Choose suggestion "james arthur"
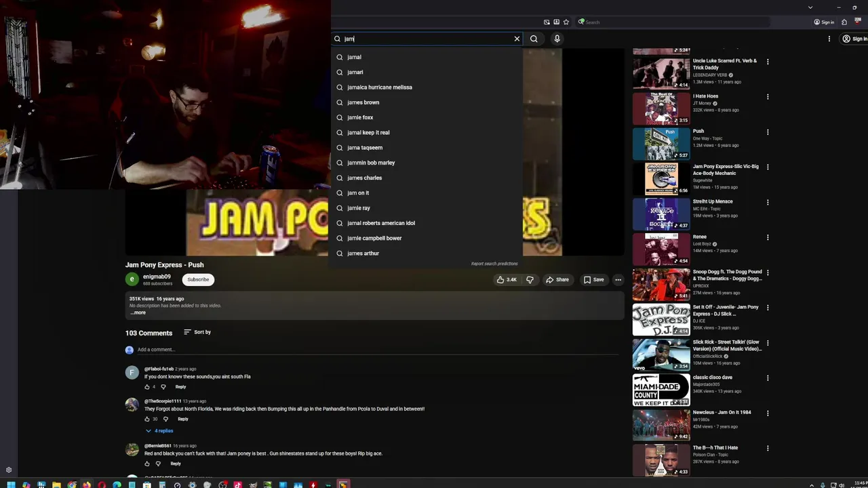868x488 pixels. (427, 253)
